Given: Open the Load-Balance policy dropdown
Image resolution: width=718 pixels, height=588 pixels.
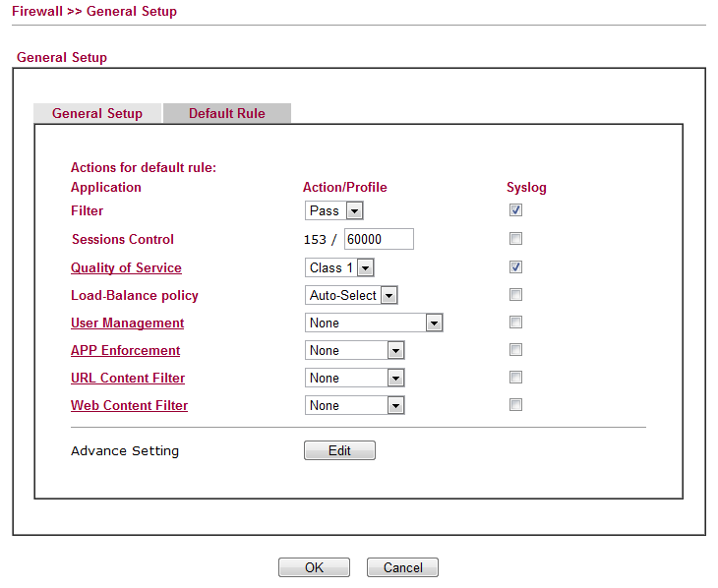Looking at the screenshot, I should point(351,295).
